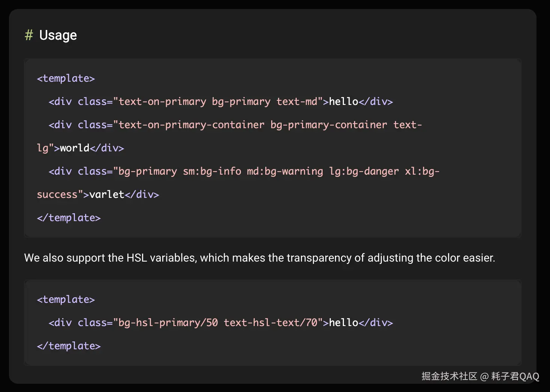Click closing template tag in first code block
Image resolution: width=550 pixels, height=392 pixels.
coord(69,218)
